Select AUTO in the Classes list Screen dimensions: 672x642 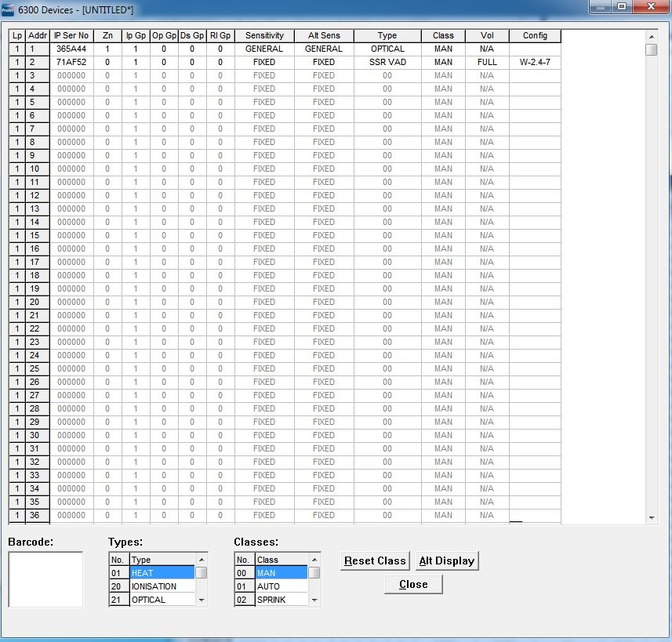[282, 586]
